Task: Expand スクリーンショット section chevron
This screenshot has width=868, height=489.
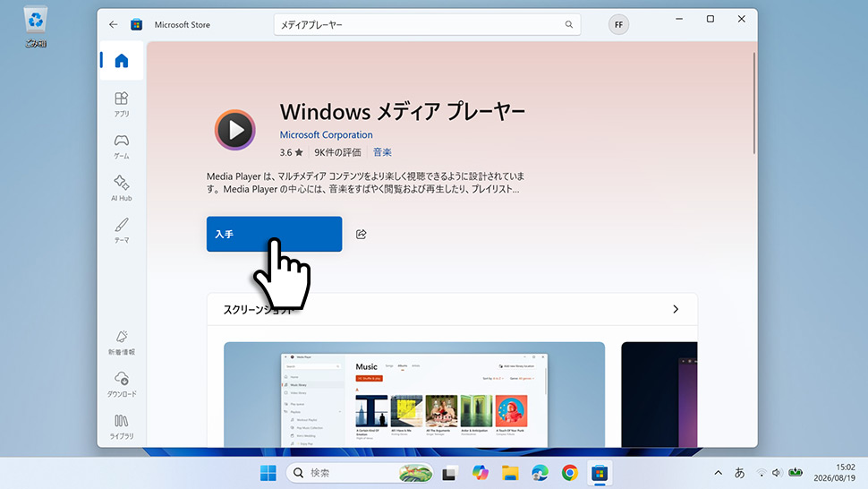Action: [x=676, y=309]
